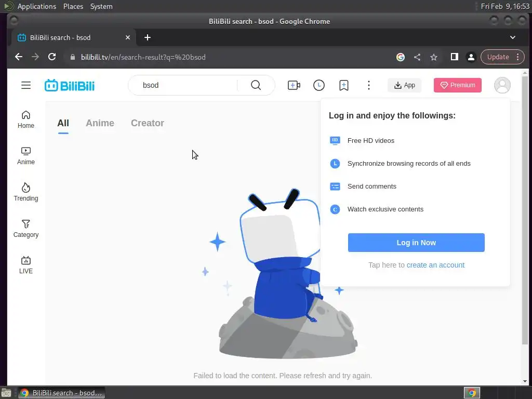
Task: Open Category in the sidebar
Action: point(26,229)
